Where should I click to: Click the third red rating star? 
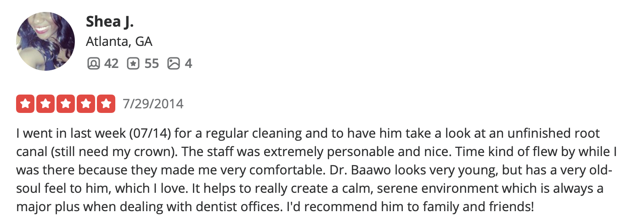[x=66, y=104]
